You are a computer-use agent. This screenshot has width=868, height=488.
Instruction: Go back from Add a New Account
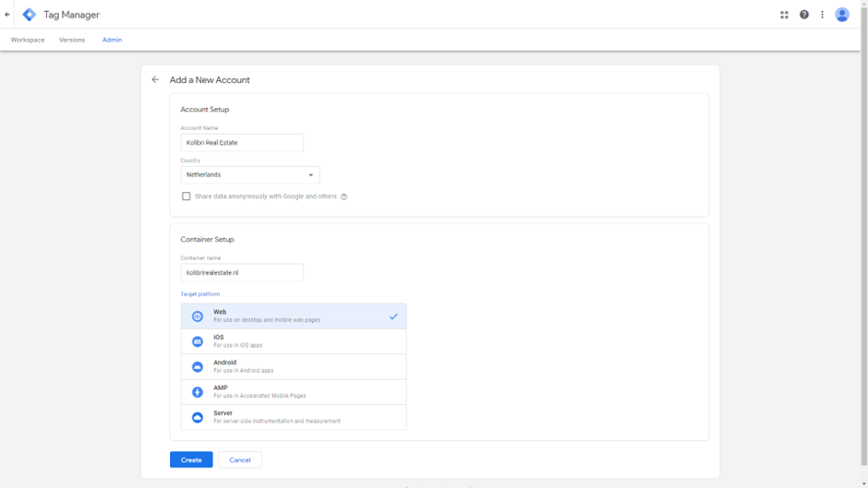click(155, 79)
